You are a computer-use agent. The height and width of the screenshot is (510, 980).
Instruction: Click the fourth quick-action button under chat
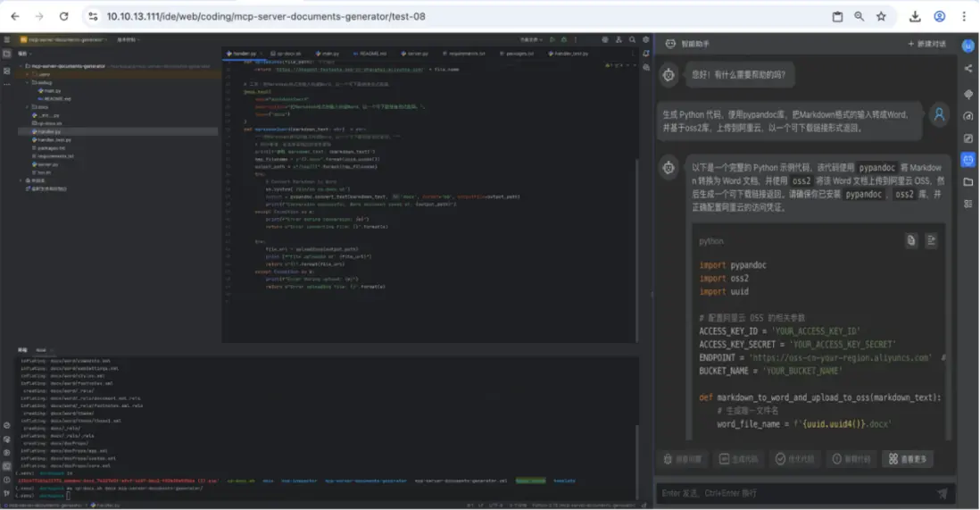851,459
